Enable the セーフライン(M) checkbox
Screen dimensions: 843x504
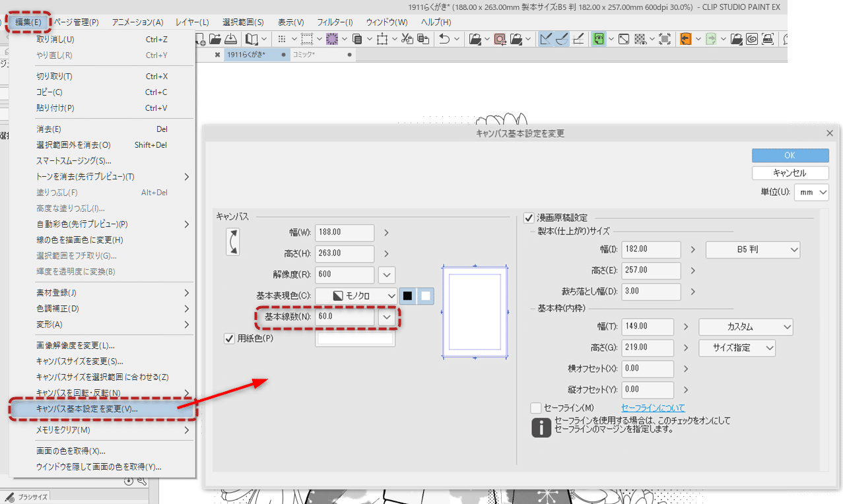pyautogui.click(x=536, y=408)
